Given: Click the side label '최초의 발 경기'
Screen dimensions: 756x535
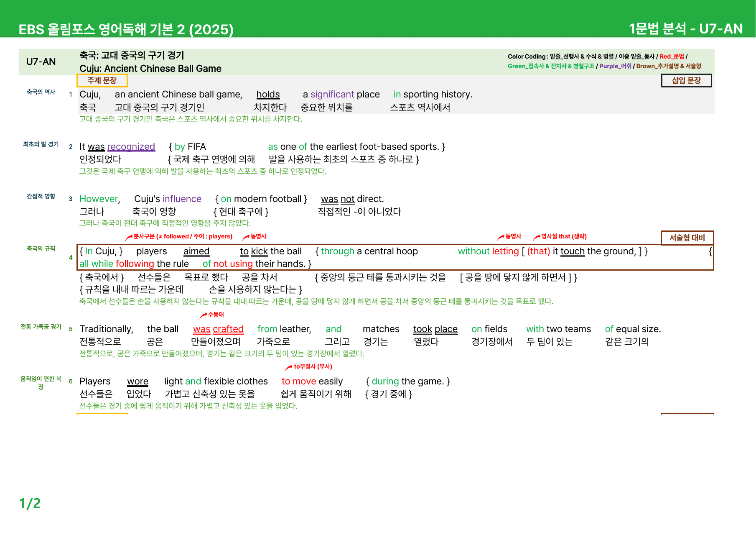Looking at the screenshot, I should pyautogui.click(x=41, y=144).
